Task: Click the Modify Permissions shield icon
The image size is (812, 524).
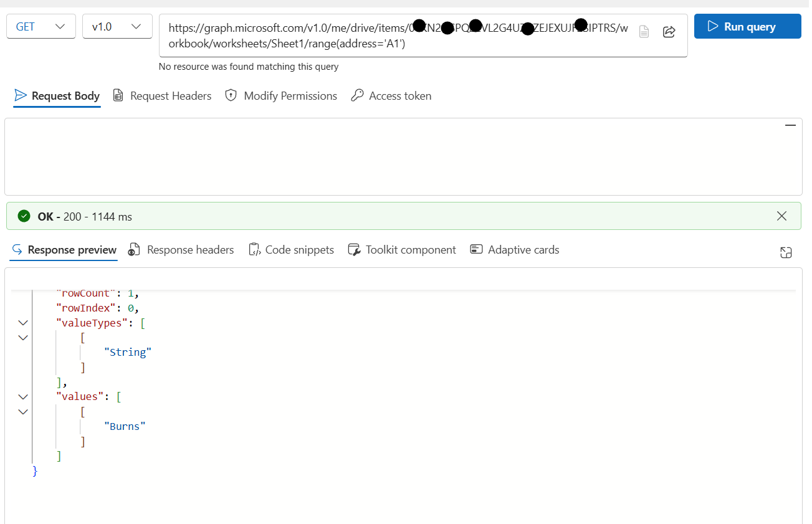Action: coord(231,95)
